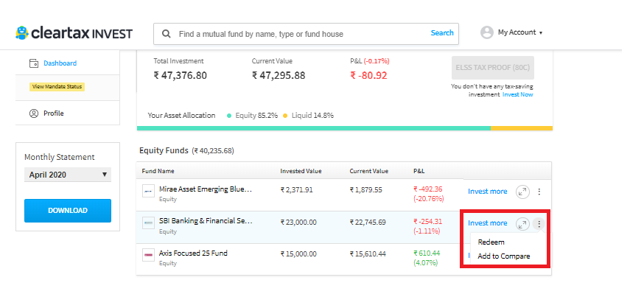Click the Profile person icon
The image size is (644, 308).
34,113
